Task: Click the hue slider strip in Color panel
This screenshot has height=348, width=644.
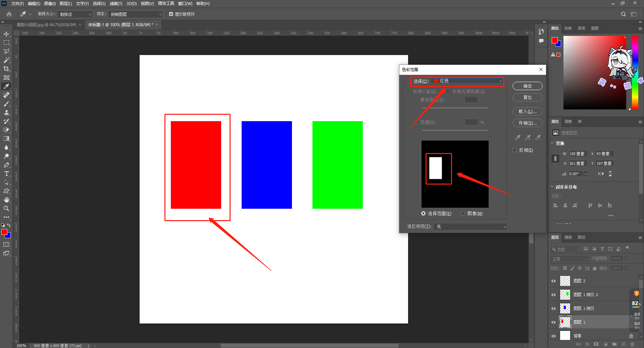Action: pos(635,72)
